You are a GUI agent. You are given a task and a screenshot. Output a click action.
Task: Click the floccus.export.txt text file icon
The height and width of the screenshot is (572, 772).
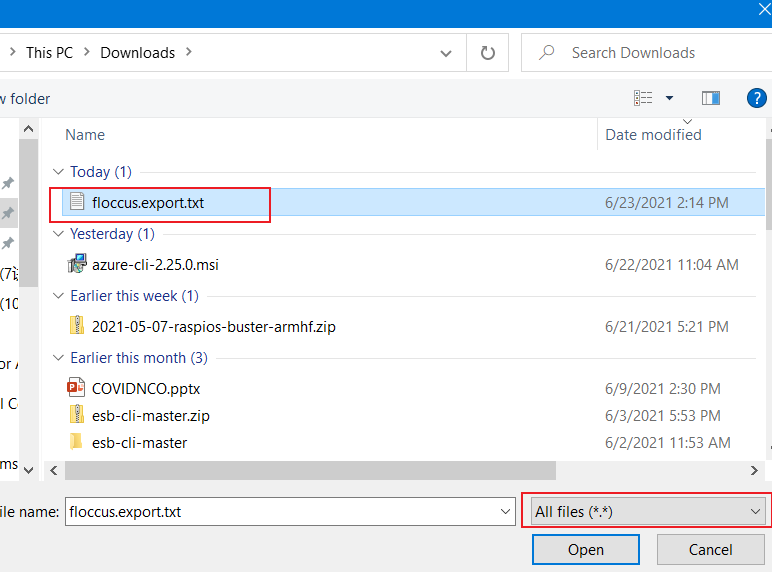[x=77, y=202]
